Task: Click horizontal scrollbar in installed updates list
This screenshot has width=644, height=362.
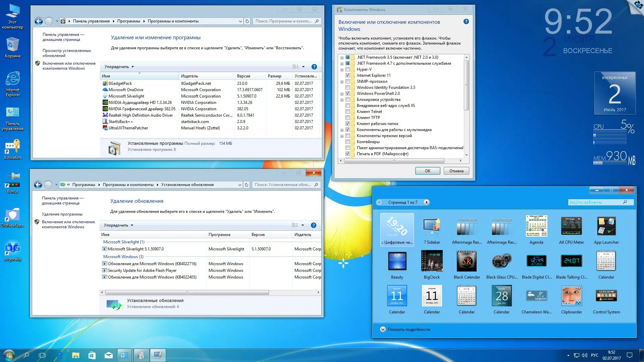Action: [187, 293]
